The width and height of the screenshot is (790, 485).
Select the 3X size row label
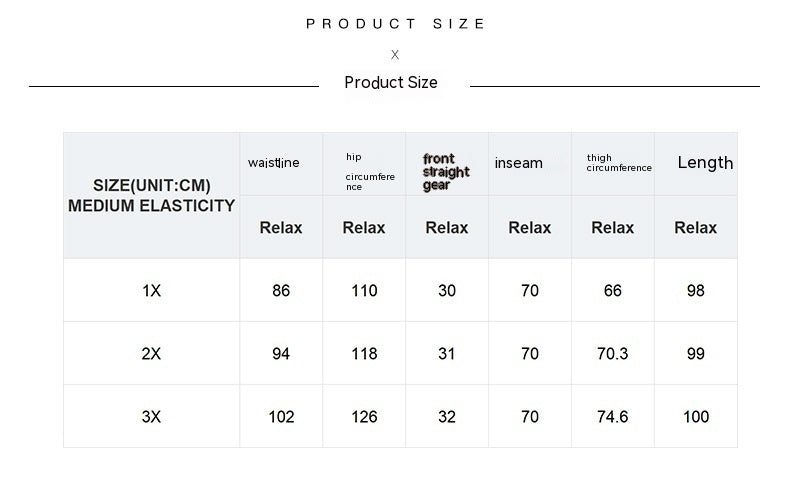pos(151,417)
